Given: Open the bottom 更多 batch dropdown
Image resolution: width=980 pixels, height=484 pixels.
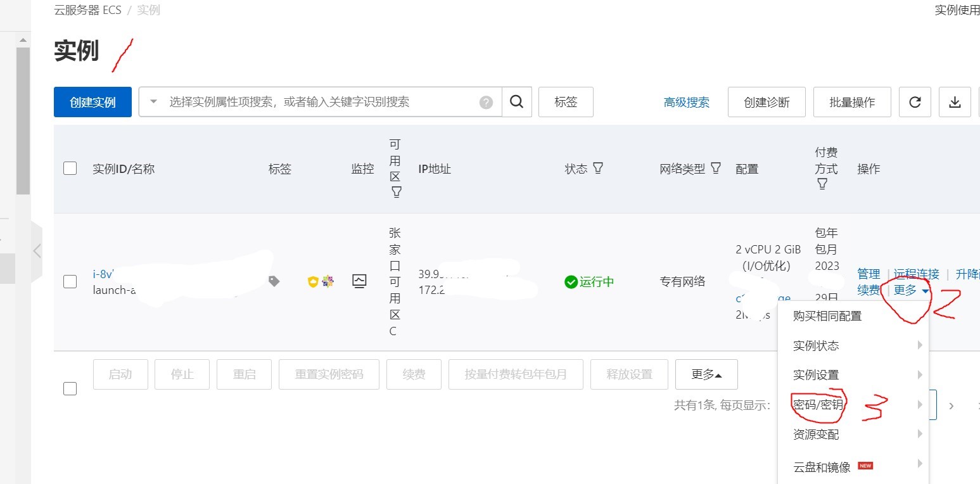Looking at the screenshot, I should 706,374.
